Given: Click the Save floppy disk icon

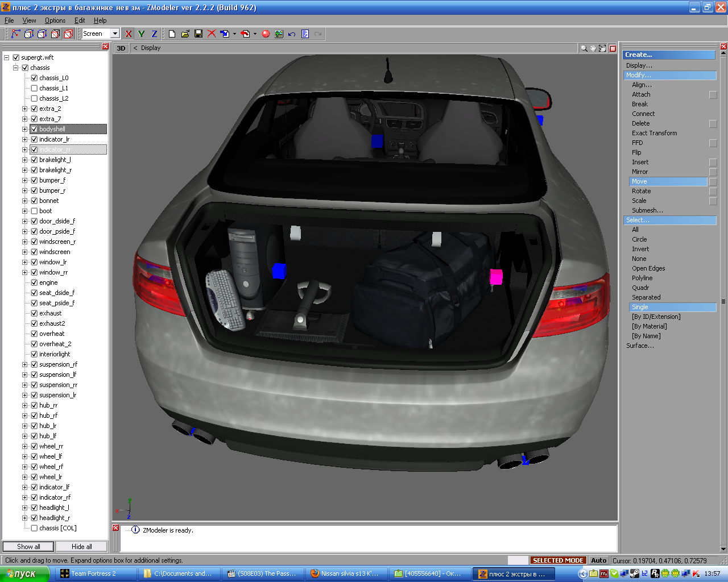Looking at the screenshot, I should (x=198, y=34).
